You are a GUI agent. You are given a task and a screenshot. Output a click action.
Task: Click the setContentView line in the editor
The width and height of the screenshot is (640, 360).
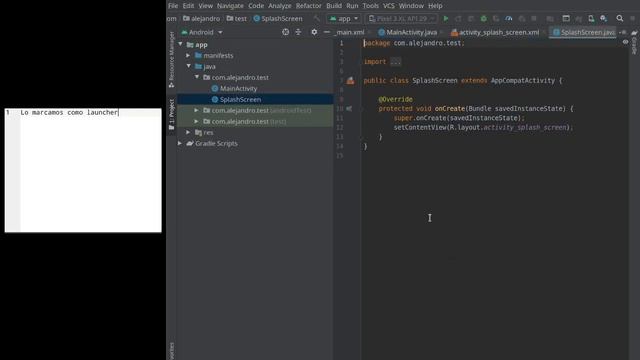[x=483, y=127]
